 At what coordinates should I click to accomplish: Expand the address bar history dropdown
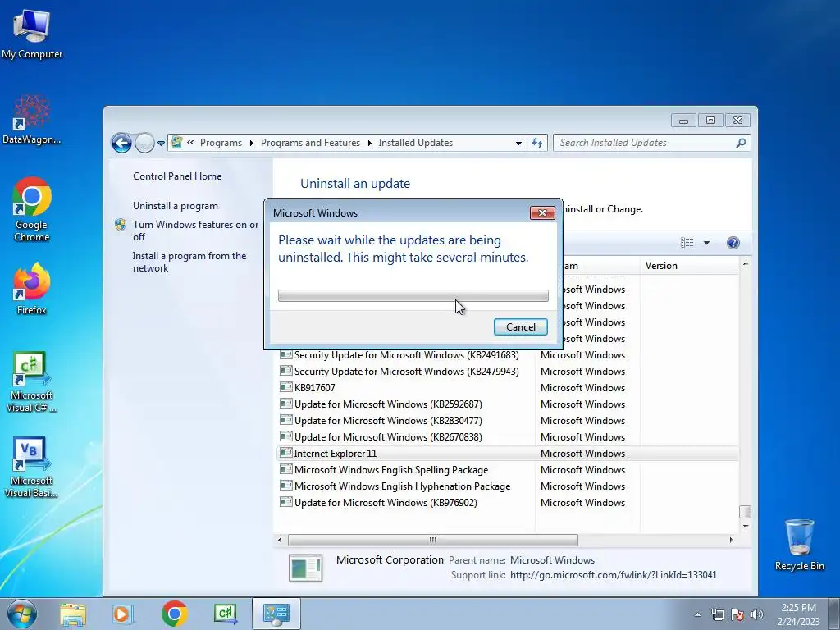point(518,143)
